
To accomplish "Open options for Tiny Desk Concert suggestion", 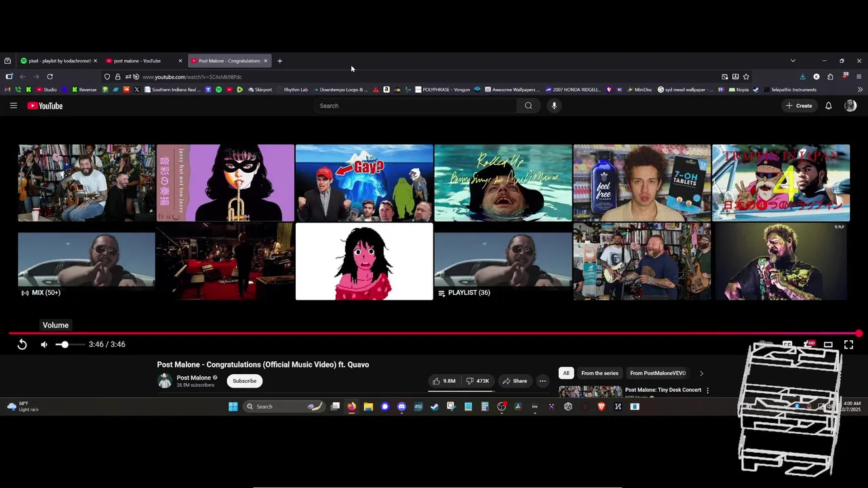I will (707, 390).
